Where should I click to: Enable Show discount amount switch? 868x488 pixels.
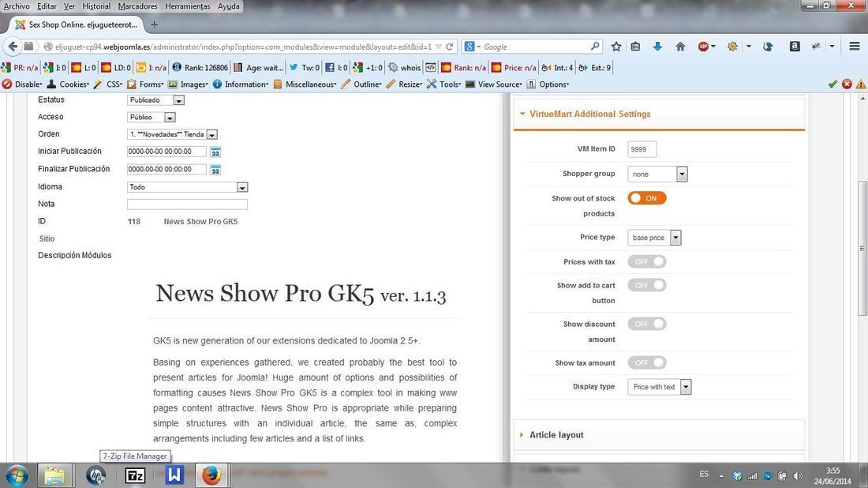tap(646, 324)
